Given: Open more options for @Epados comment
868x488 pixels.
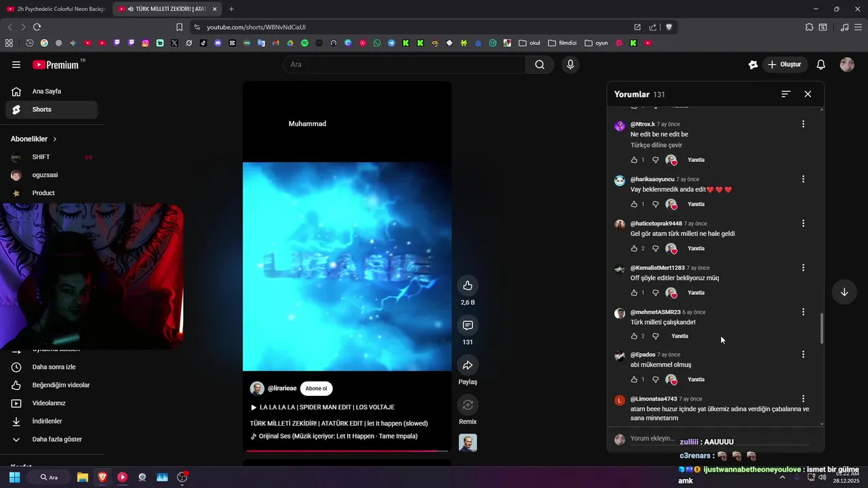Looking at the screenshot, I should (803, 354).
